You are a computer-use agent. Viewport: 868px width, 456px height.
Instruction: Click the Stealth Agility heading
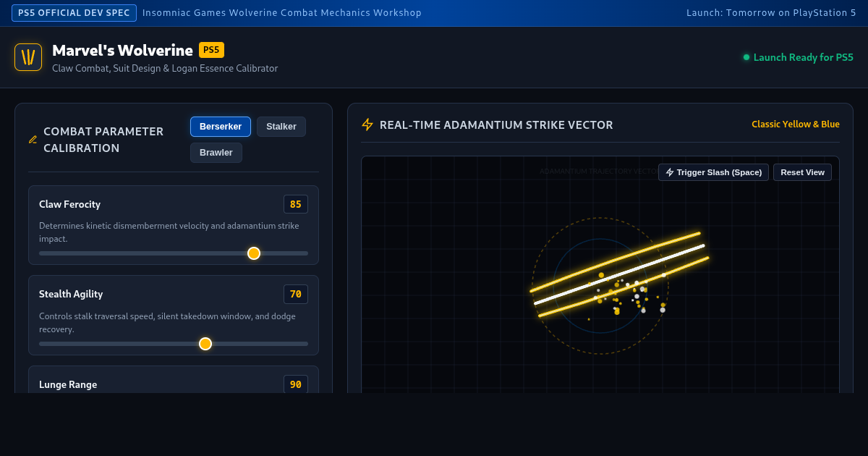(x=71, y=294)
